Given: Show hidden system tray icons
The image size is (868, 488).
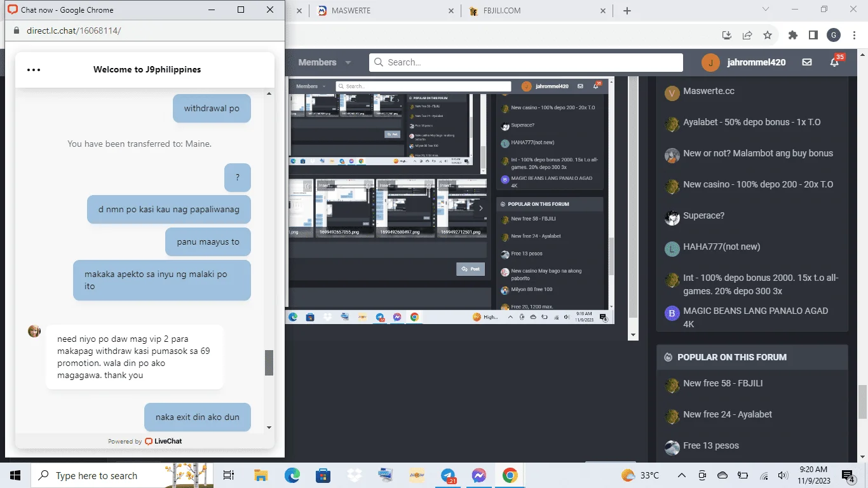Looking at the screenshot, I should pyautogui.click(x=682, y=475).
